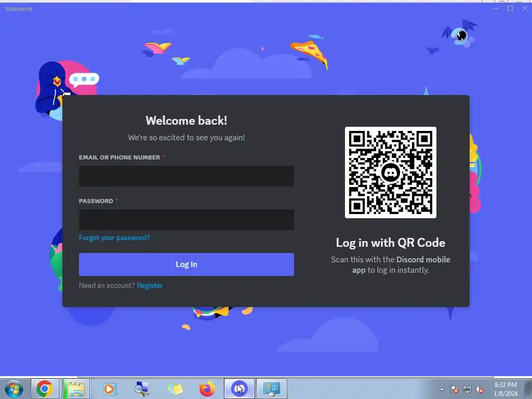The image size is (532, 399).
Task: Click the Email or Phone Number field
Action: [187, 176]
